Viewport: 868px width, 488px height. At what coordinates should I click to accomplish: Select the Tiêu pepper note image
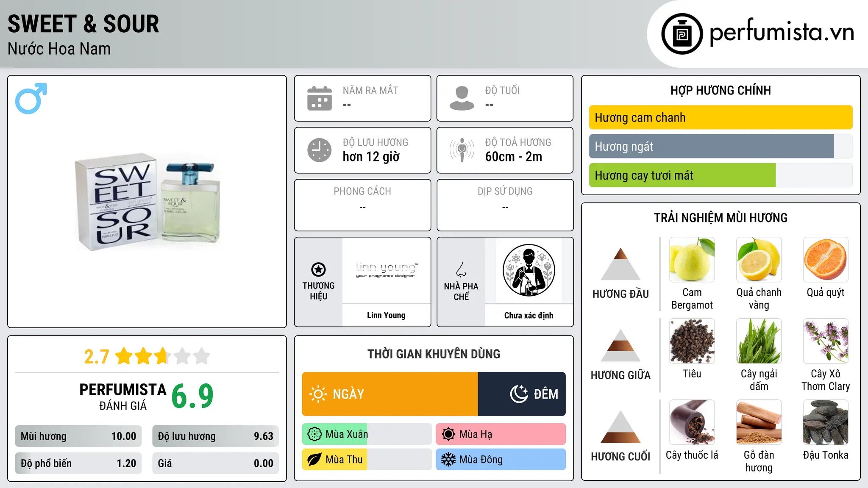point(692,341)
